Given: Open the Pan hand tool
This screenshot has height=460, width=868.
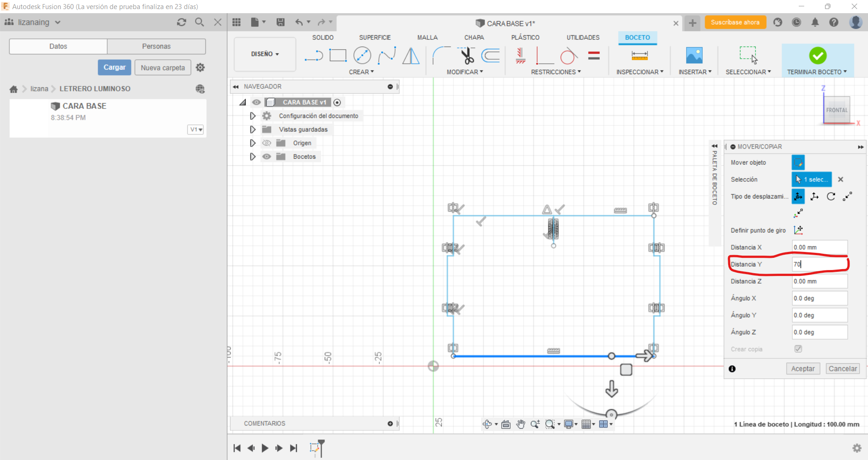Looking at the screenshot, I should tap(521, 424).
